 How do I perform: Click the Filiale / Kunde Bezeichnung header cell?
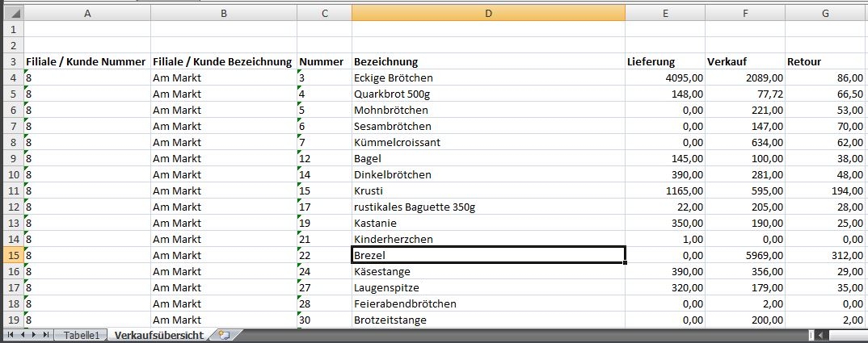click(x=223, y=61)
